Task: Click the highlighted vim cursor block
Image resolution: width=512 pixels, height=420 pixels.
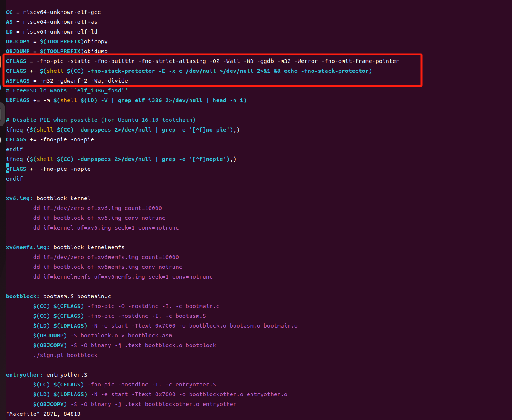Action: pyautogui.click(x=8, y=169)
